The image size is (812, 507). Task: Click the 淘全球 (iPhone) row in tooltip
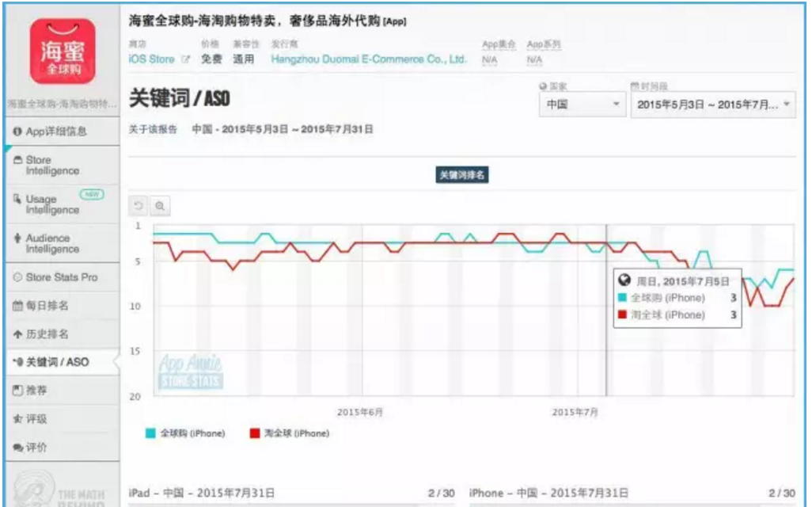click(x=677, y=315)
